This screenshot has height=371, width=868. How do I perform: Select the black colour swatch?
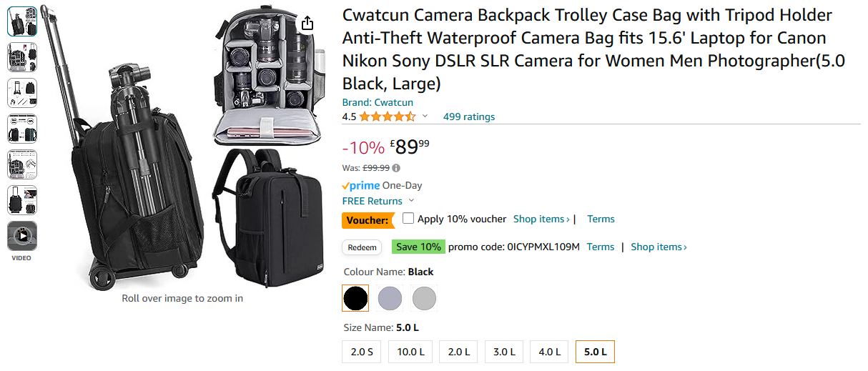pos(355,298)
